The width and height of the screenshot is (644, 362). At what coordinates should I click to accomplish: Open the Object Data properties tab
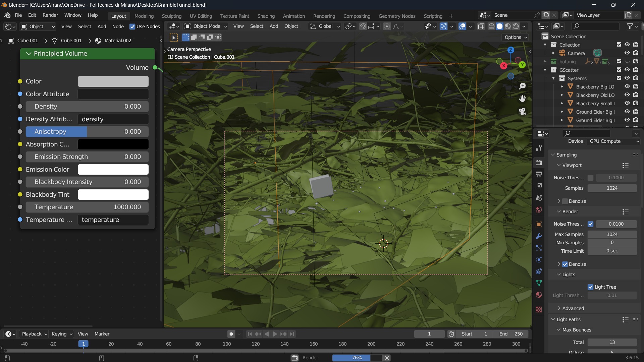(539, 283)
